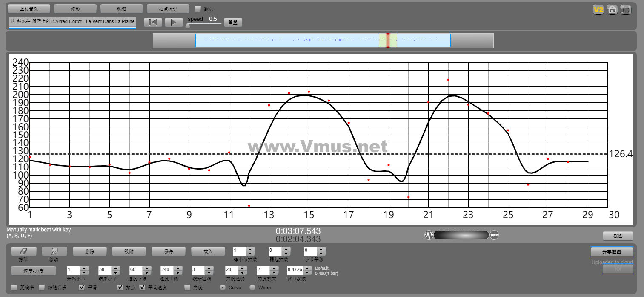This screenshot has height=297, width=644.
Task: Select the move (移动) tool icon
Action: (x=53, y=251)
